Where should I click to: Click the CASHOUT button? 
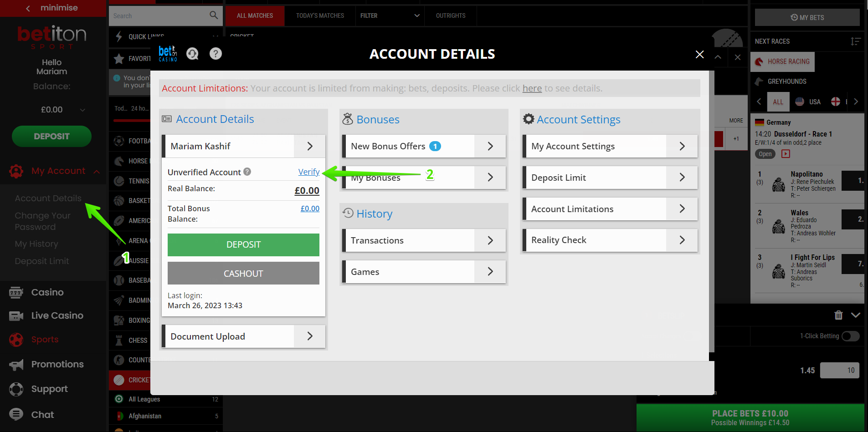tap(243, 274)
